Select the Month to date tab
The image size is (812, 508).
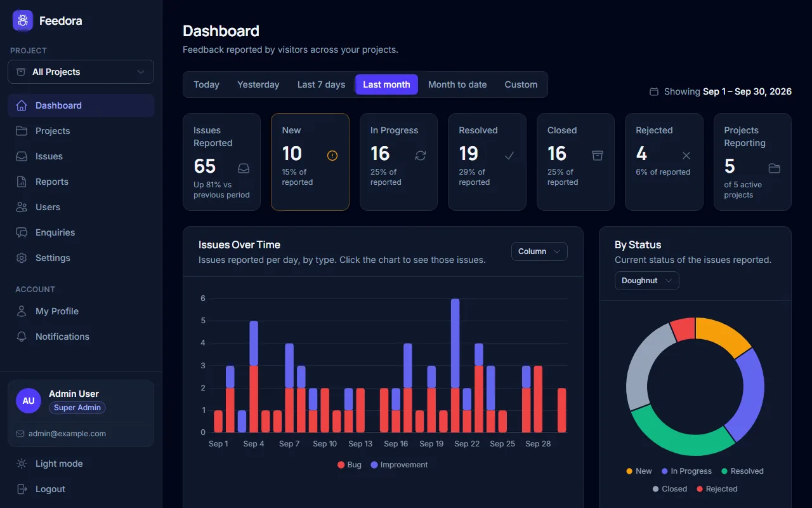tap(457, 84)
